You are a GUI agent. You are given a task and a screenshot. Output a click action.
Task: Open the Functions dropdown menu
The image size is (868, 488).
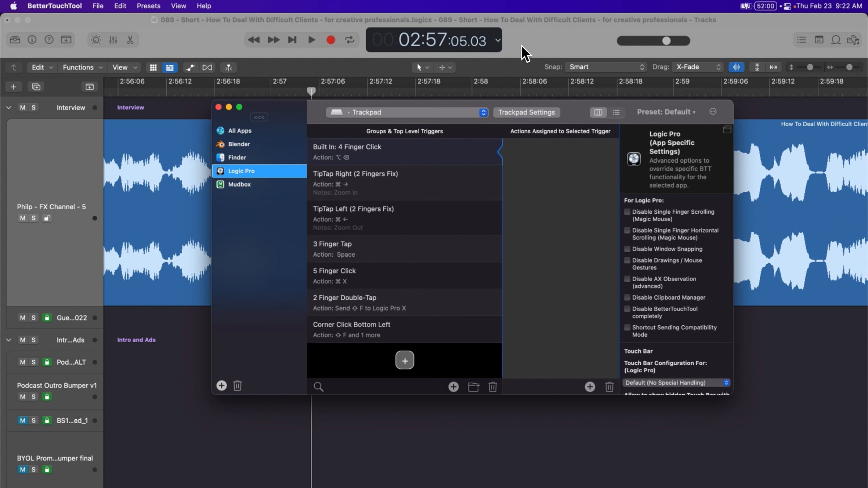[82, 68]
